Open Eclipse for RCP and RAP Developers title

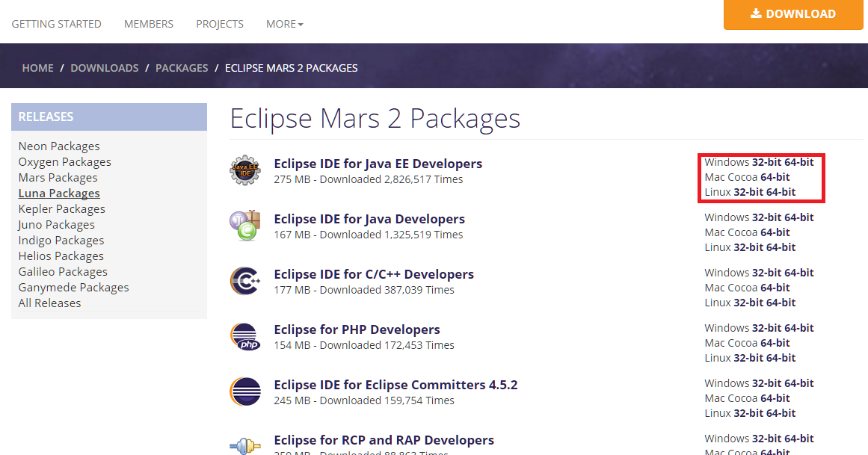tap(384, 441)
